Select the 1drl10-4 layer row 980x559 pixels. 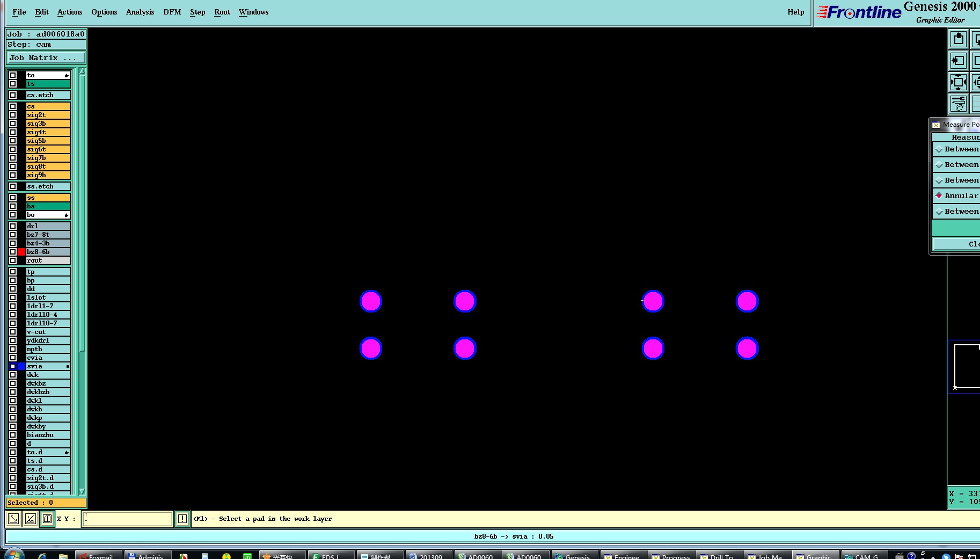pyautogui.click(x=48, y=315)
